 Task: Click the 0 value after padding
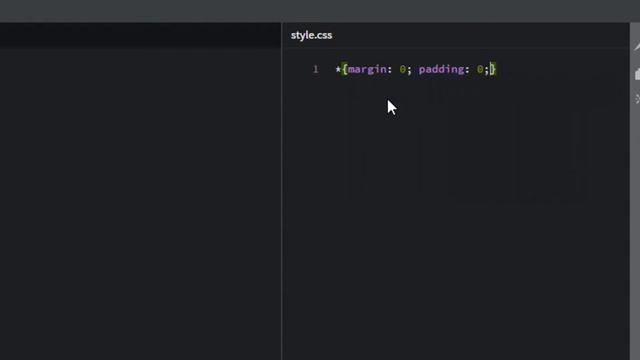pyautogui.click(x=480, y=69)
